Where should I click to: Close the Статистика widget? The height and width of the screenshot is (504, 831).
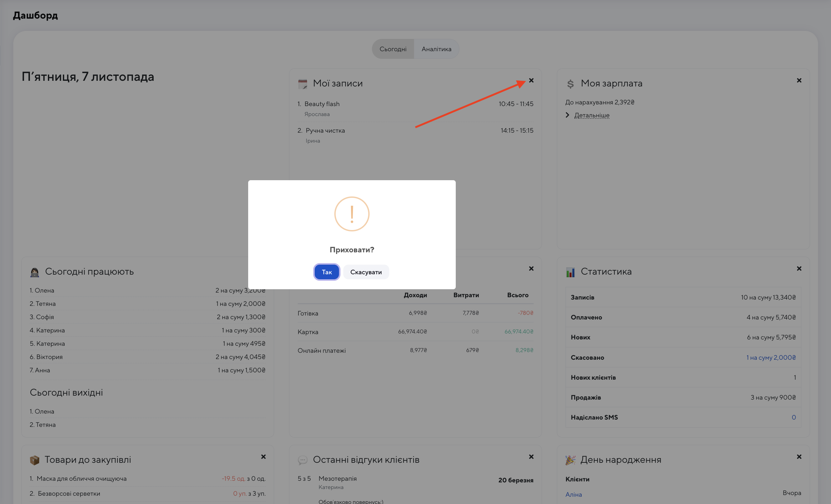[x=799, y=268]
